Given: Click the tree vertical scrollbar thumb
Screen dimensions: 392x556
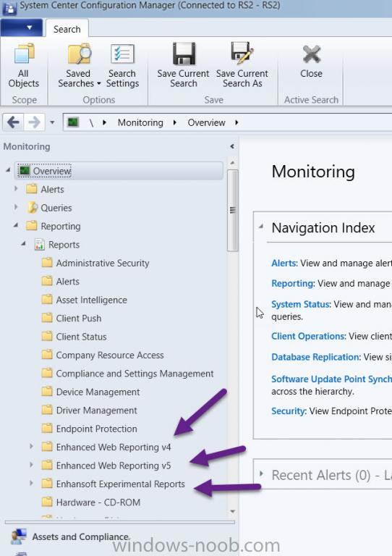Looking at the screenshot, I should pos(232,210).
